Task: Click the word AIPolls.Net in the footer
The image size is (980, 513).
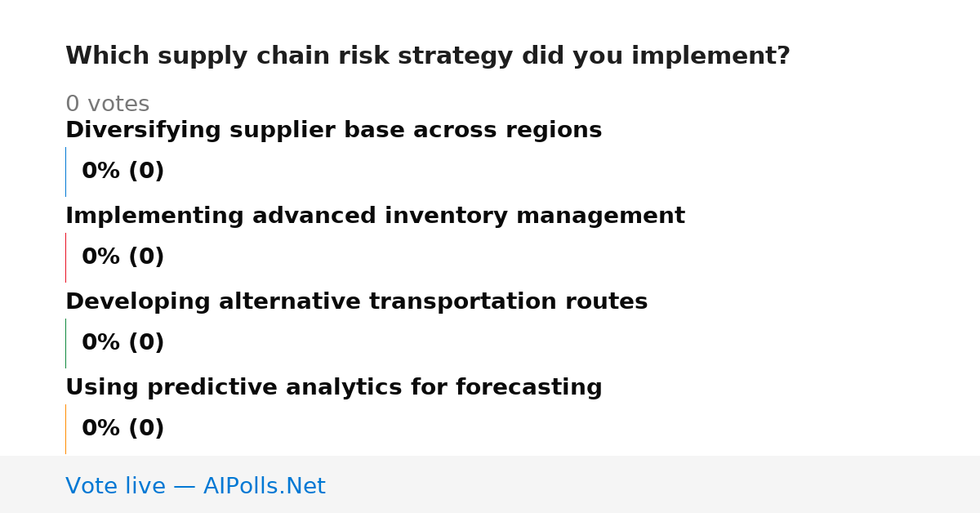Action: tap(264, 486)
